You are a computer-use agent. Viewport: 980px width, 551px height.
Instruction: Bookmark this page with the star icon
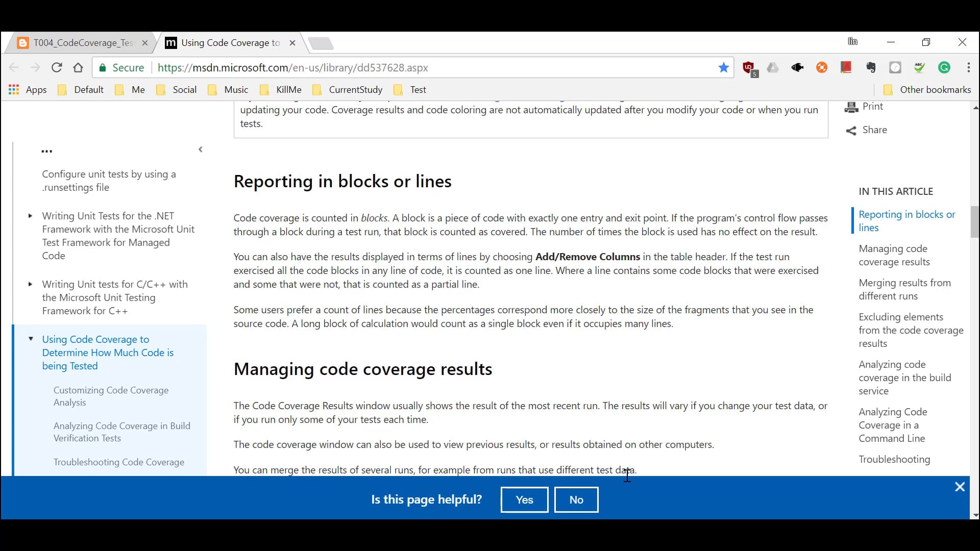pos(723,67)
